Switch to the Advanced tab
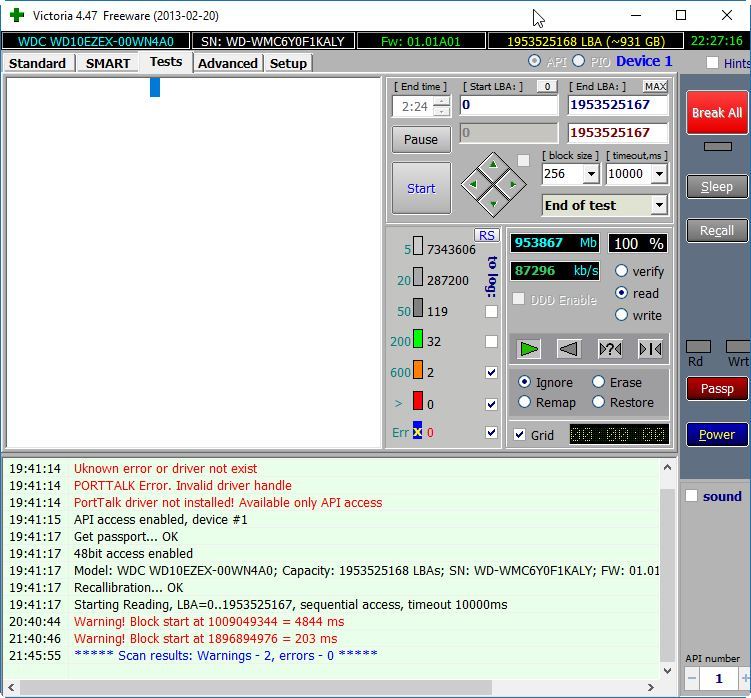The height and width of the screenshot is (698, 751). [x=228, y=63]
